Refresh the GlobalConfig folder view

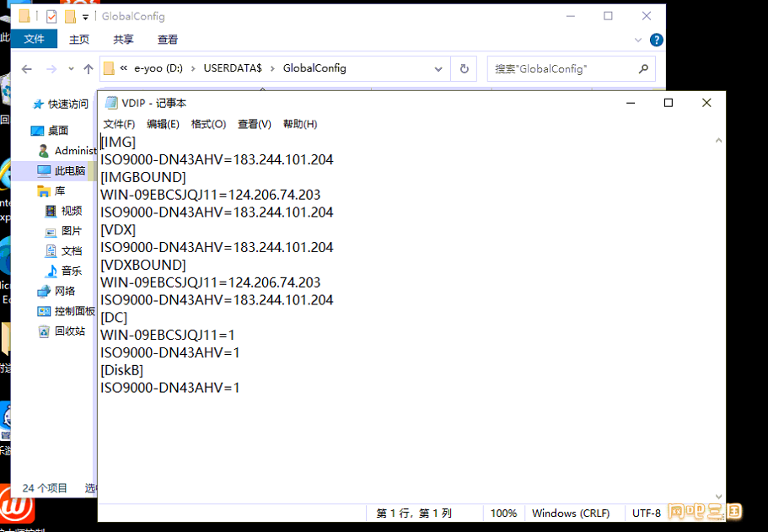click(465, 69)
